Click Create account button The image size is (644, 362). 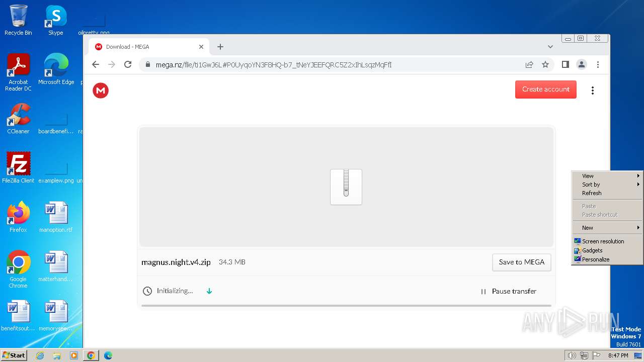546,89
